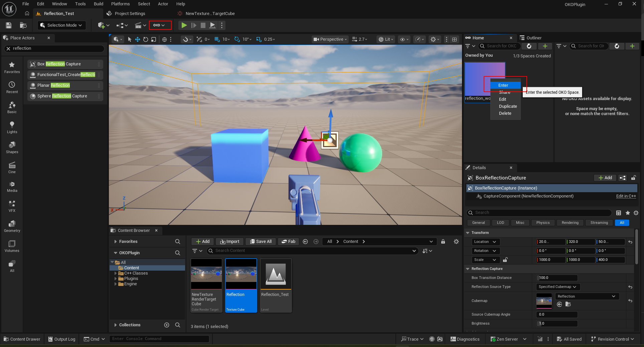Screen dimensions: 644x347
Task: Toggle the Content Browser lock icon
Action: 443,242
